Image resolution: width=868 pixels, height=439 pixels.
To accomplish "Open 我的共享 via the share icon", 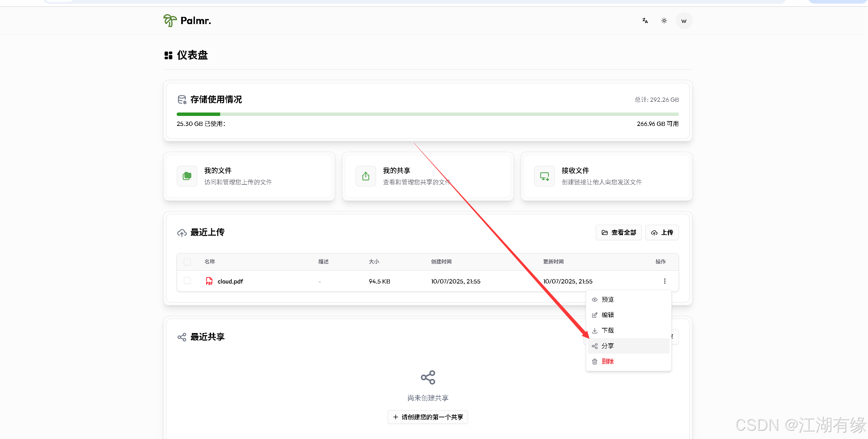I will tap(365, 176).
